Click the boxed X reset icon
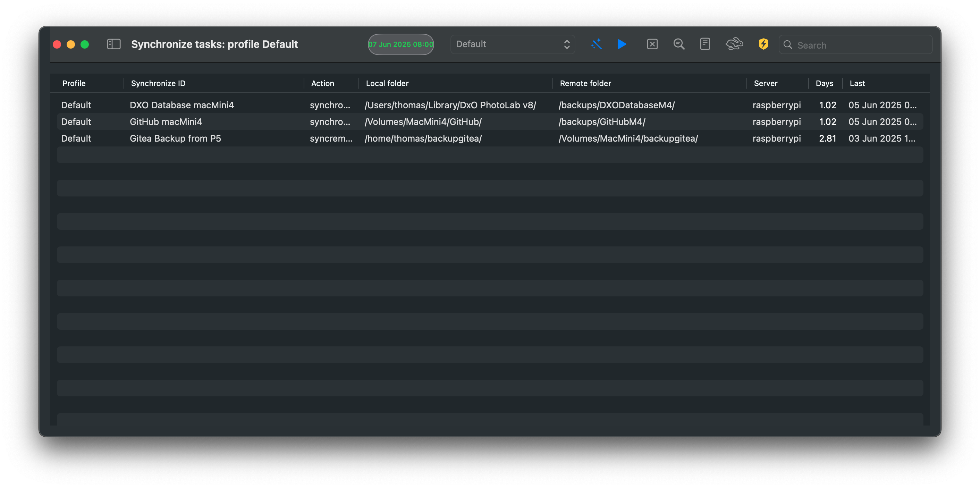 click(652, 44)
